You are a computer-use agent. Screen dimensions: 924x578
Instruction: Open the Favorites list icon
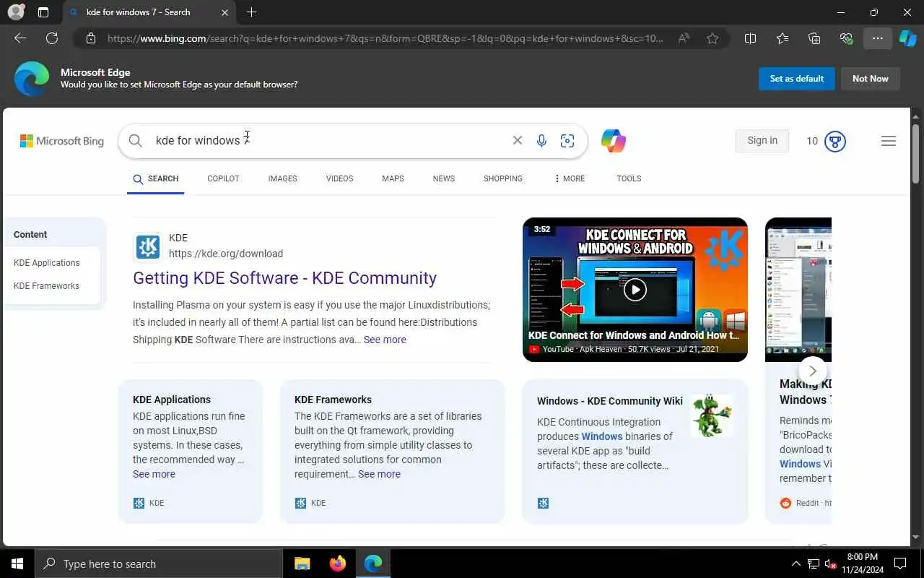click(783, 38)
